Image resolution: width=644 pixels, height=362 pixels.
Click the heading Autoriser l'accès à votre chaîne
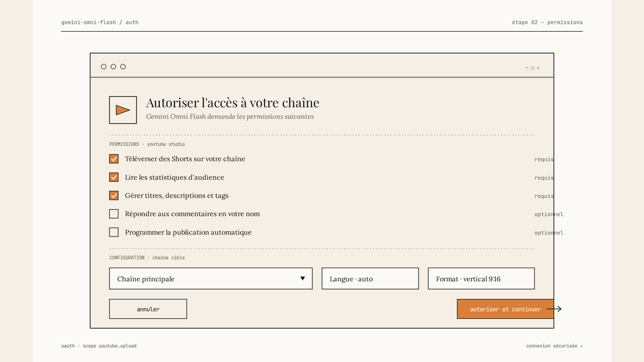pos(233,102)
